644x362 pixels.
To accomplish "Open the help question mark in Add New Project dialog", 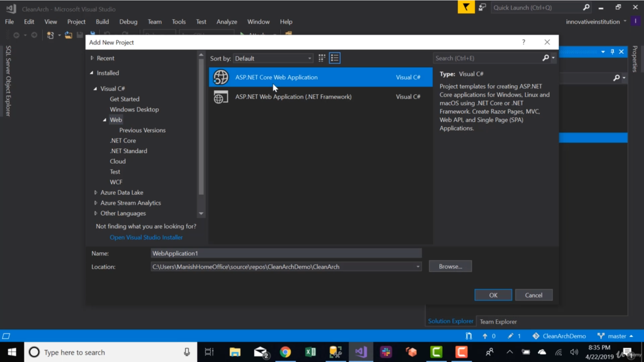I will [x=524, y=42].
